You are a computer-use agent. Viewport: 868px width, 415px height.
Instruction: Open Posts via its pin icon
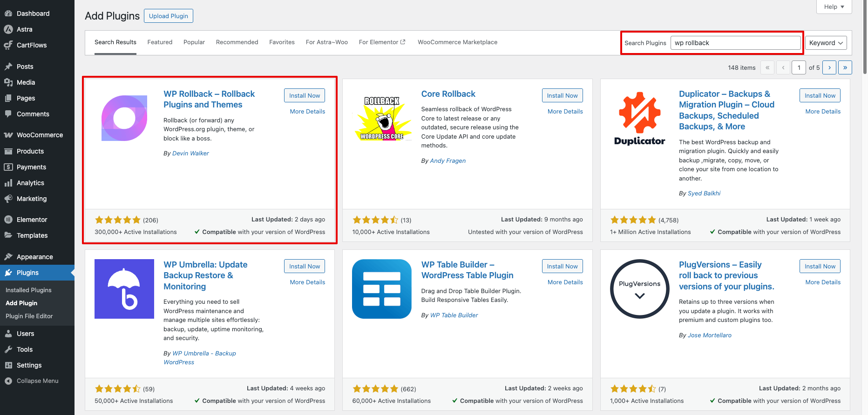pos(8,67)
